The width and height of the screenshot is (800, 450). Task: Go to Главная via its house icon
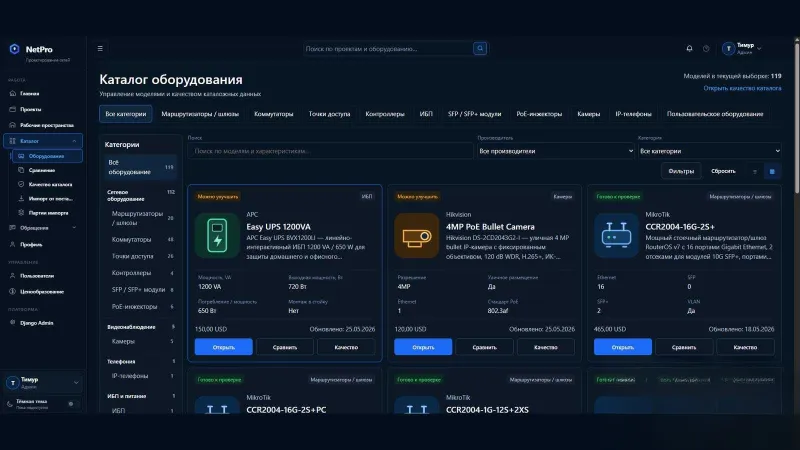[x=13, y=93]
